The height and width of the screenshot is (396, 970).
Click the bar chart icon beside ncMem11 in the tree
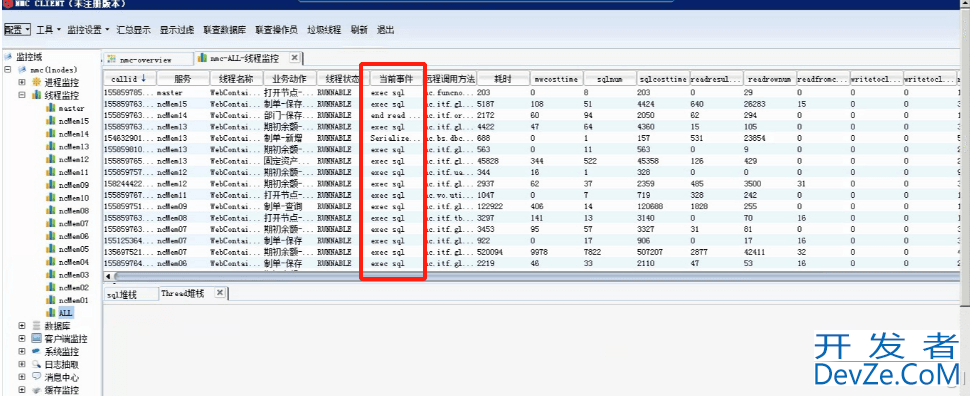51,172
